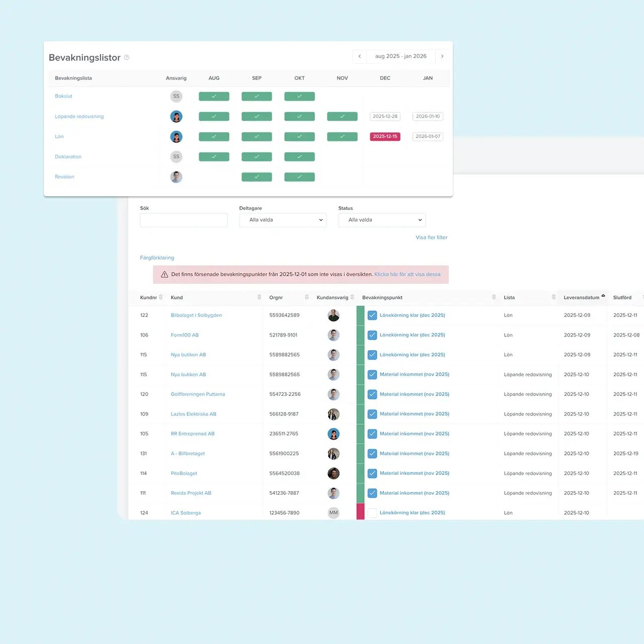Click the MM avatar for ICA Solberga
644x644 pixels.
pyautogui.click(x=334, y=513)
